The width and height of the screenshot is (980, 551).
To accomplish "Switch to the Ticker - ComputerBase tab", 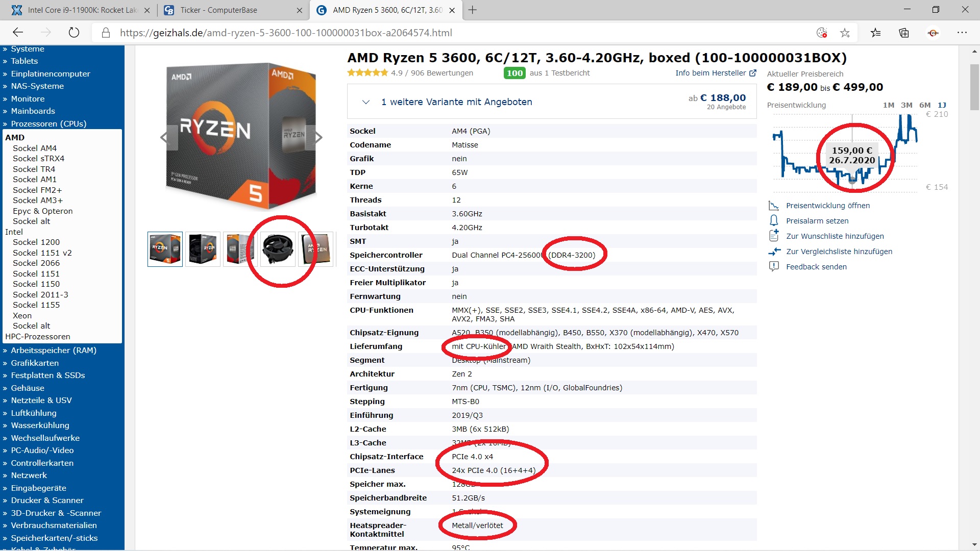I will (x=218, y=10).
